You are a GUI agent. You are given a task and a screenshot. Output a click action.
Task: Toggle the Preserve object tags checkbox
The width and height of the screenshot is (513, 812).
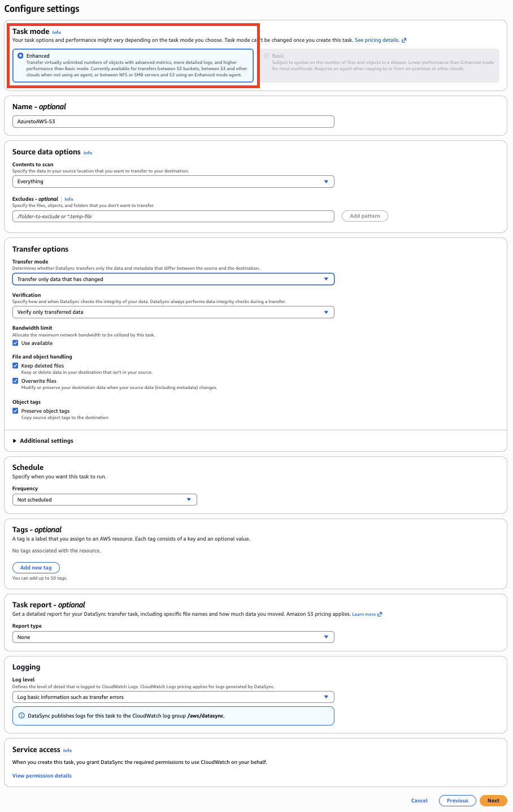(15, 411)
